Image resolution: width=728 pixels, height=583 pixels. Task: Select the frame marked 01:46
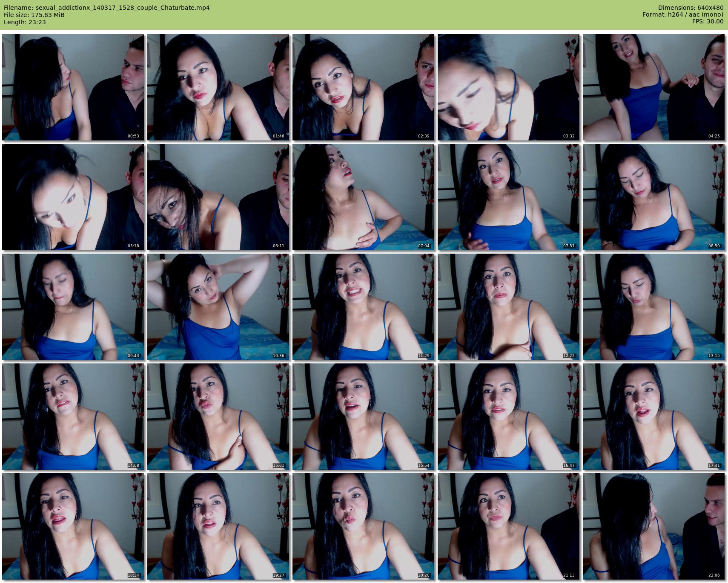(x=218, y=87)
